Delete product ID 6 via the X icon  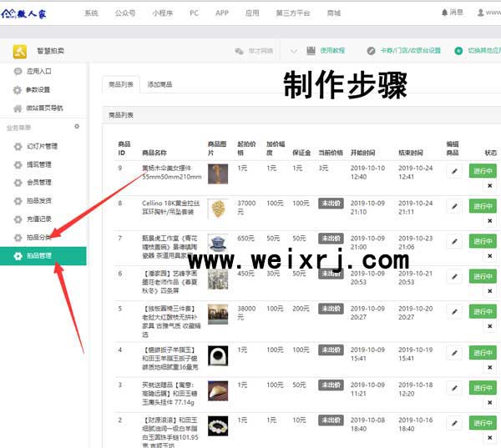[x=489, y=291]
